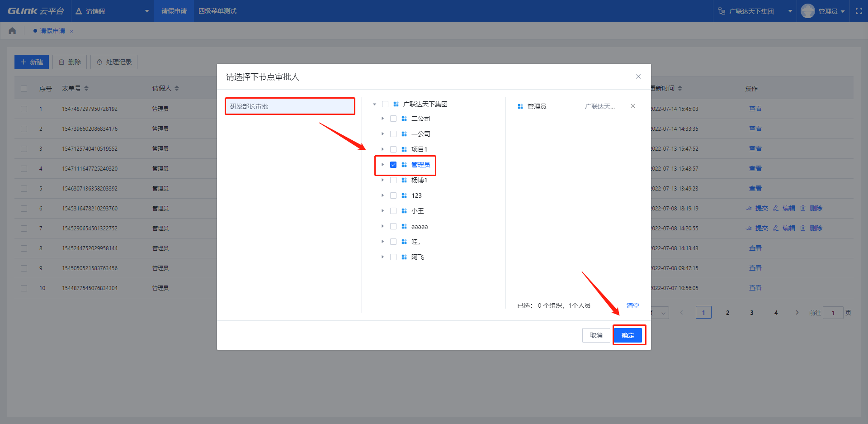The width and height of the screenshot is (868, 424).
Task: Click the 清空 link to clear selection
Action: [x=633, y=305]
